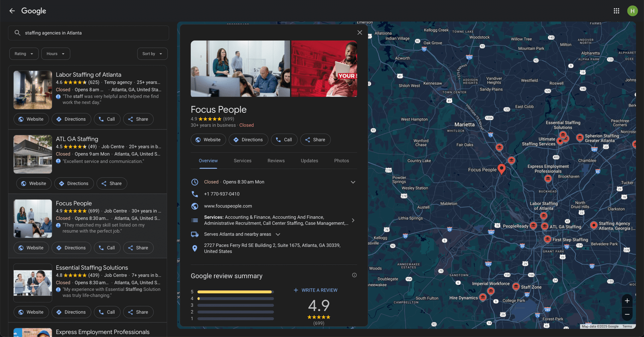Screen dimensions: 644x337
Task: Click the First Step Staffing map pin
Action: 547,239
